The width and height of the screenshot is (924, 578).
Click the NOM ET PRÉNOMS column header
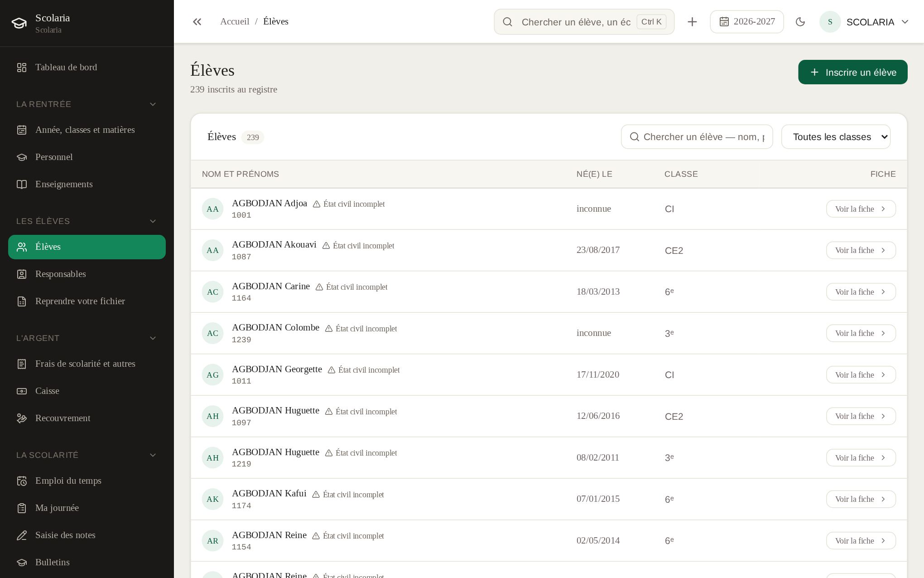[241, 174]
